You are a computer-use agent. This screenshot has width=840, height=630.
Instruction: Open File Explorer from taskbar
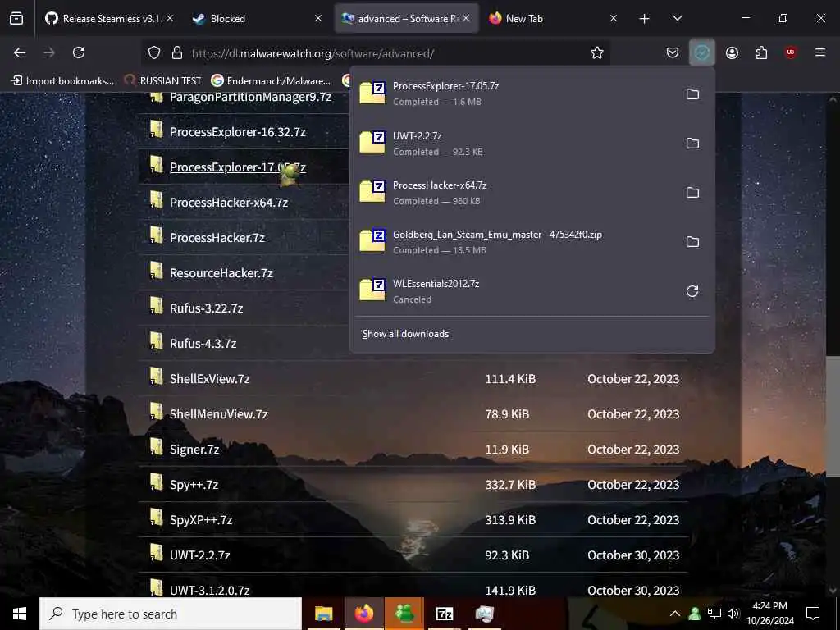tap(323, 614)
